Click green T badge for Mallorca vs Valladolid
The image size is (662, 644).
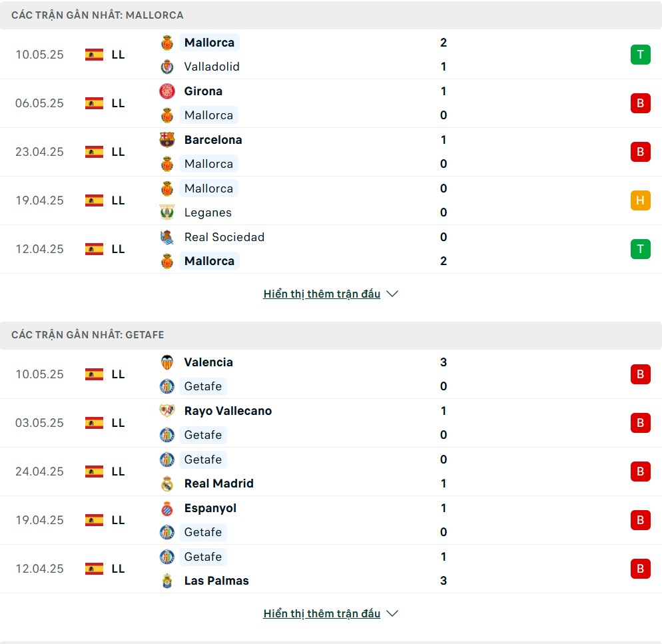coord(641,55)
